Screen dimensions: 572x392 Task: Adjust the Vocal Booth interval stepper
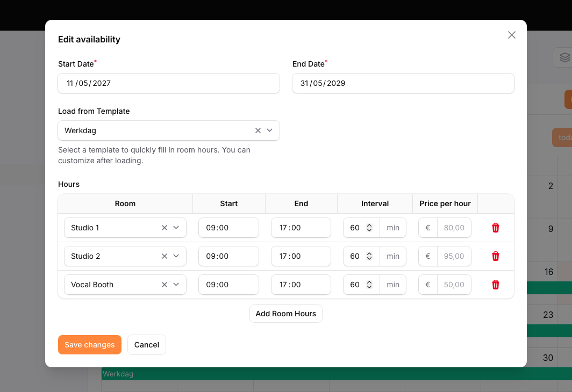(x=369, y=285)
